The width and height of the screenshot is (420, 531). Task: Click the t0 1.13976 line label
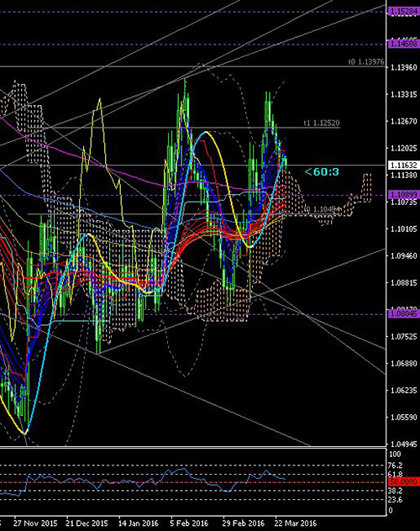[366, 62]
